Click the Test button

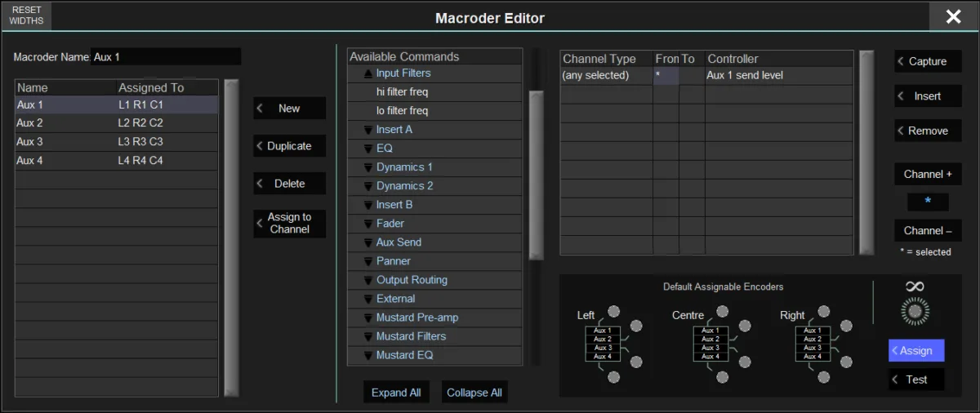tap(916, 380)
